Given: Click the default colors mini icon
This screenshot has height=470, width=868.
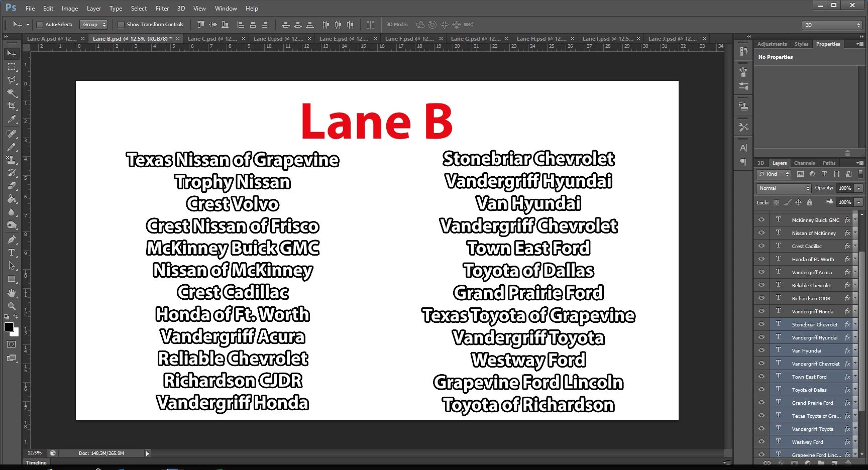Looking at the screenshot, I should point(7,317).
